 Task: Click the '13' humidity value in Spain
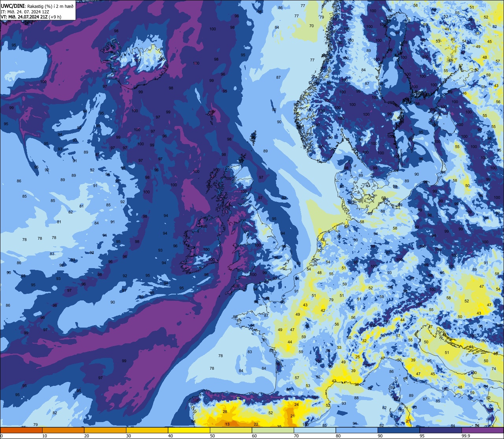(227, 424)
